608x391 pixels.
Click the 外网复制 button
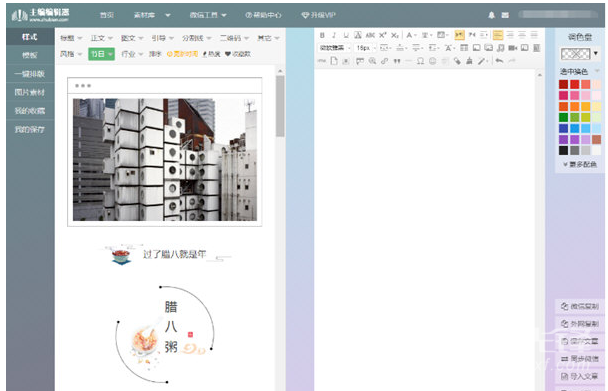coord(580,324)
